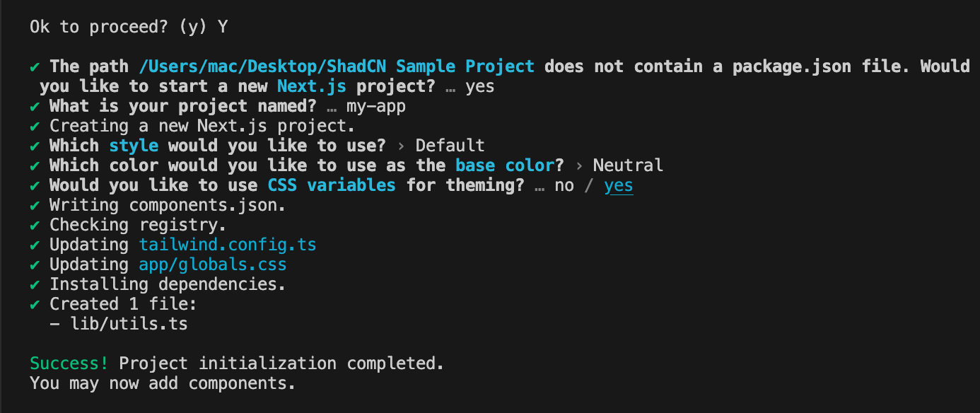Click the Ok to proceed prompt line
The width and height of the screenshot is (980, 413).
coord(129,27)
